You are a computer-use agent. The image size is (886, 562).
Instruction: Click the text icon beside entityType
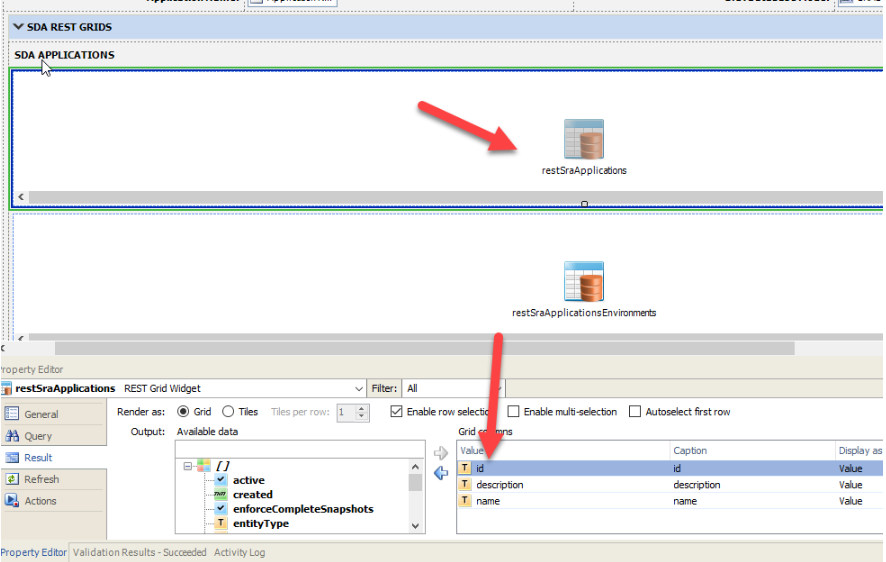tap(220, 523)
